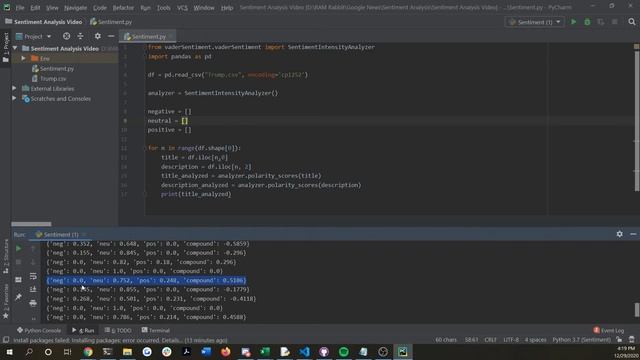Viewport: 640px width, 360px height.
Task: Toggle the Structure tool window
Action: pyautogui.click(x=6, y=256)
